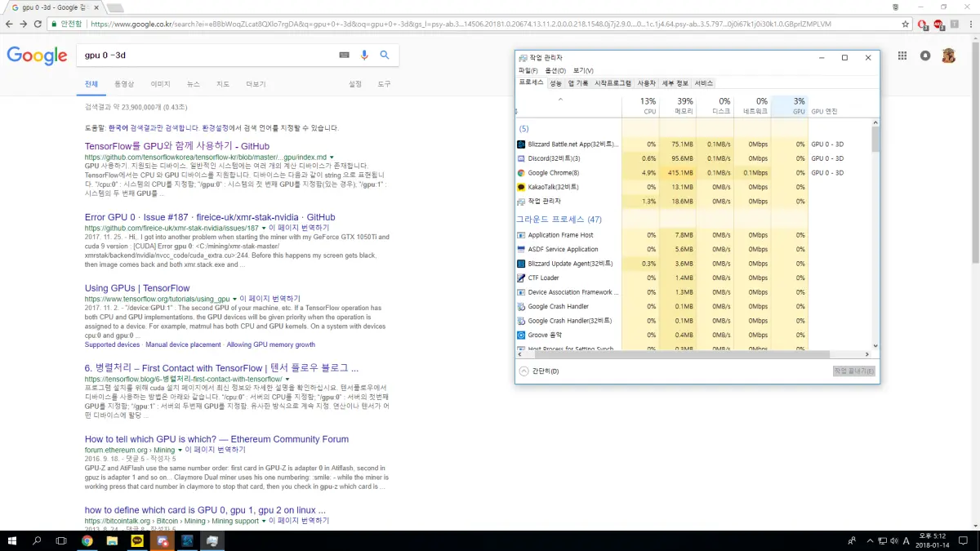Open 'How to tell which GPU is which' link

pyautogui.click(x=216, y=439)
